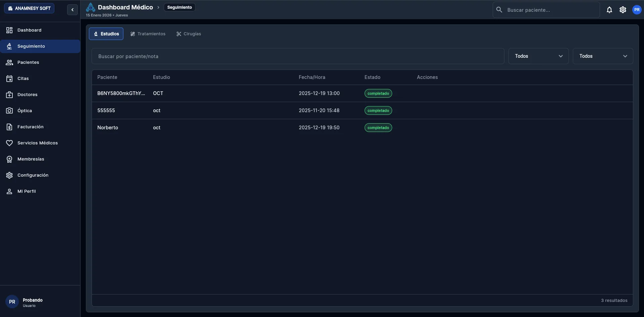Image resolution: width=644 pixels, height=317 pixels.
Task: Click the Configuración gear icon in sidebar
Action: (x=9, y=175)
